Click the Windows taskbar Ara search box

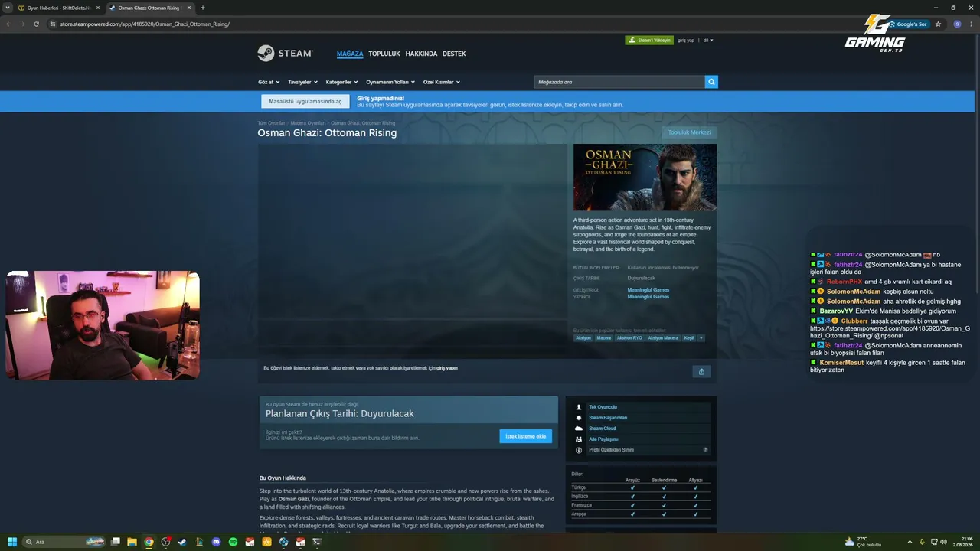(x=64, y=542)
